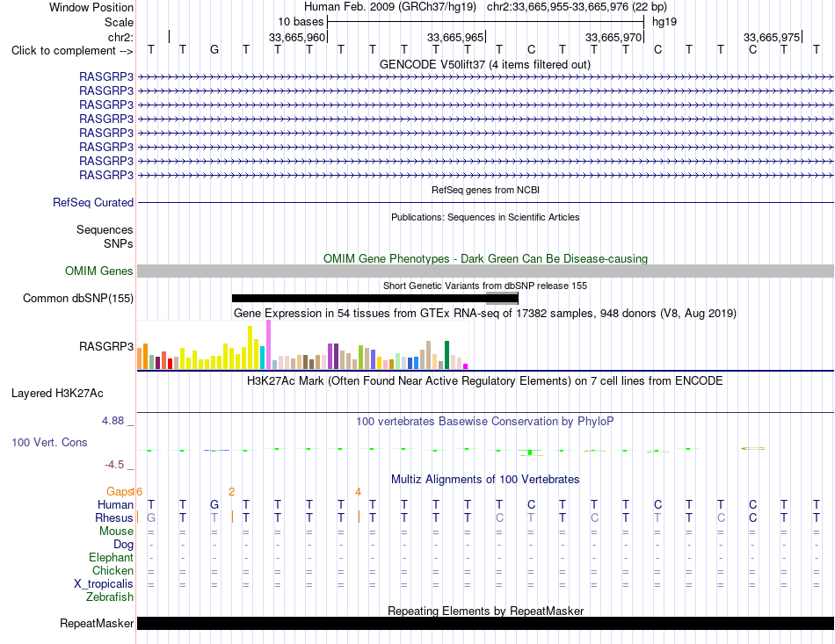This screenshot has width=835, height=644.
Task: Click the 33,665,975 ruler coordinate
Action: (x=772, y=37)
